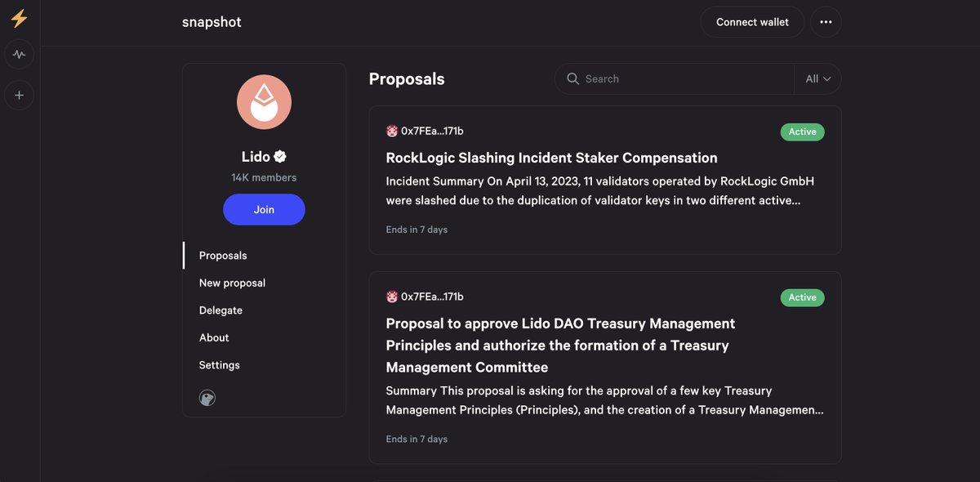Click the Treasury proposal Summary description text
This screenshot has width=980, height=482.
pos(604,400)
